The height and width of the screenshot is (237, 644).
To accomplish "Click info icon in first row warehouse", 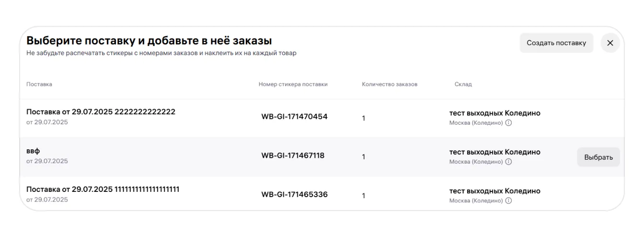I will [508, 123].
